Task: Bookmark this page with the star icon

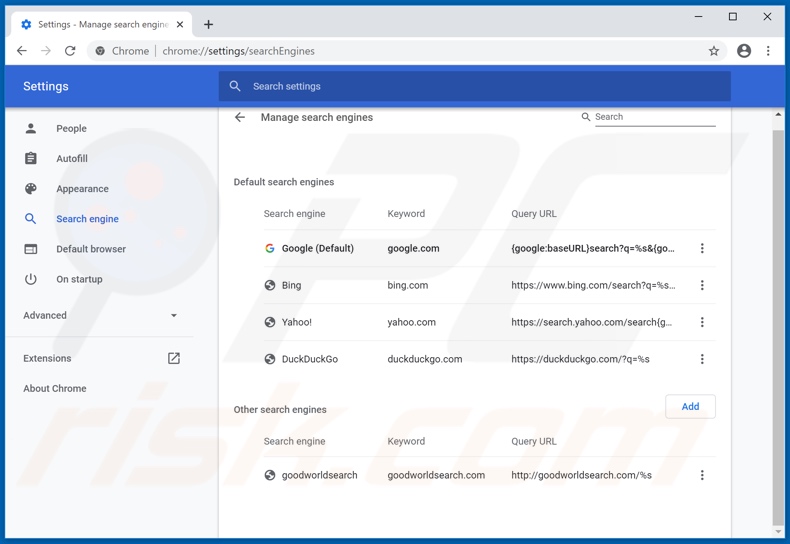Action: 714,51
